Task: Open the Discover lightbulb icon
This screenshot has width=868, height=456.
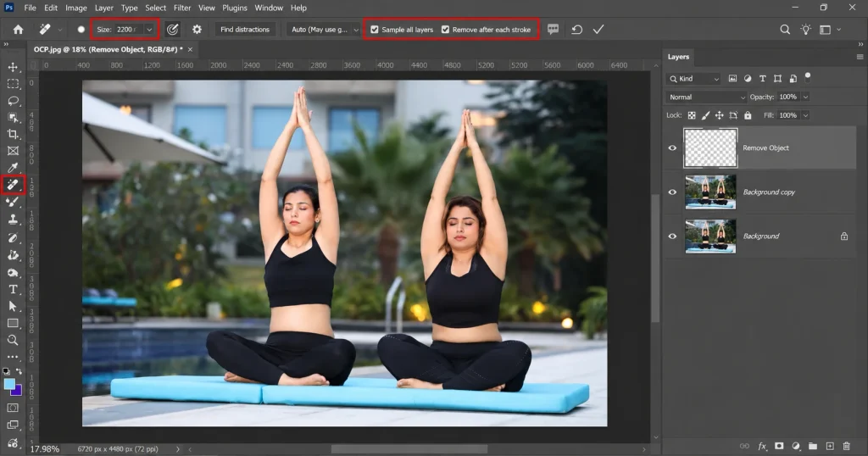Action: tap(805, 30)
